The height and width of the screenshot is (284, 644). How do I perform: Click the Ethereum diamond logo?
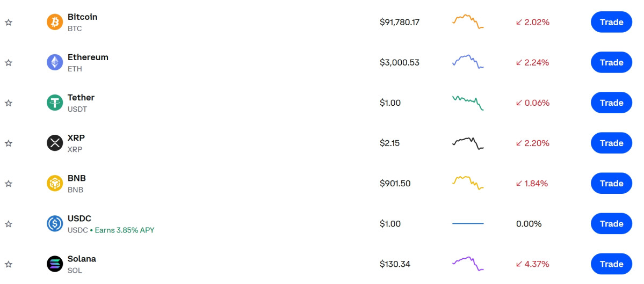(55, 63)
